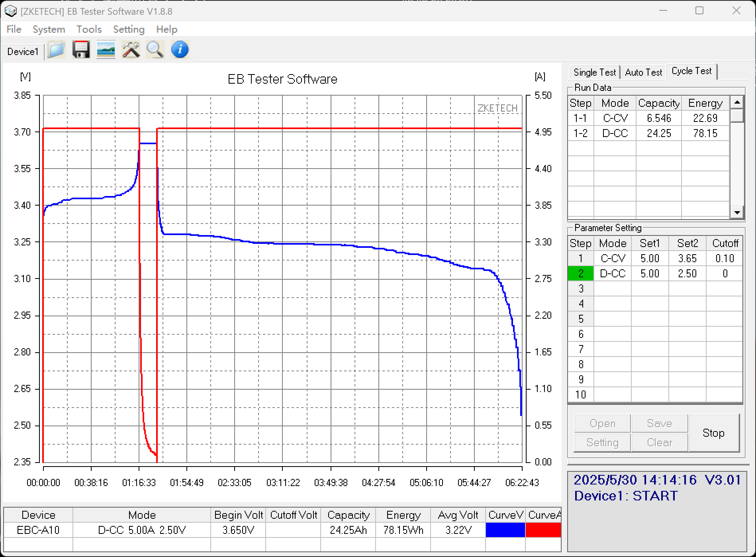Click energy value 78.15Wh
The height and width of the screenshot is (557, 756).
(403, 530)
